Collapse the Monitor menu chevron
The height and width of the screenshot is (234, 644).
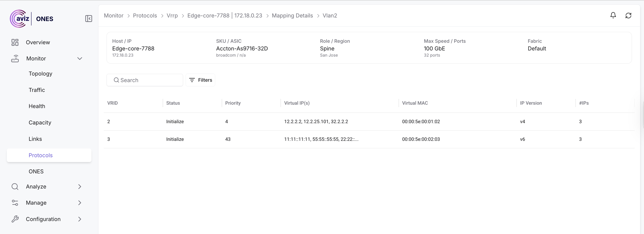(x=80, y=59)
